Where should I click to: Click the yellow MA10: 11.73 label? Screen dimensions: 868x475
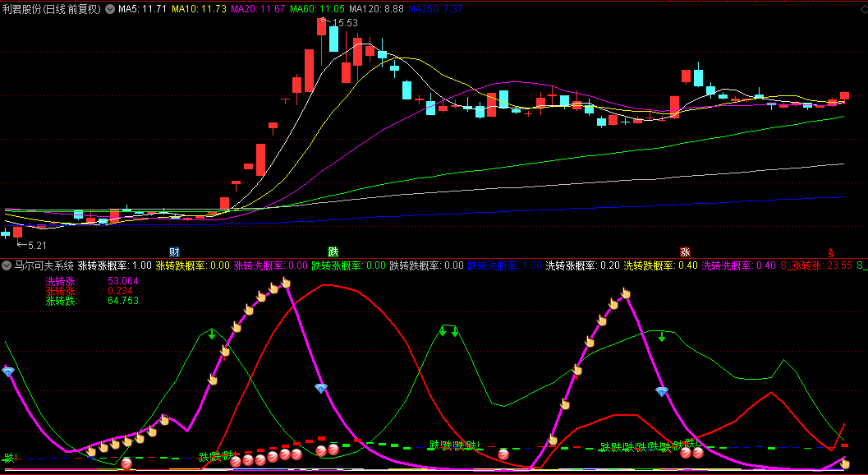pos(199,9)
